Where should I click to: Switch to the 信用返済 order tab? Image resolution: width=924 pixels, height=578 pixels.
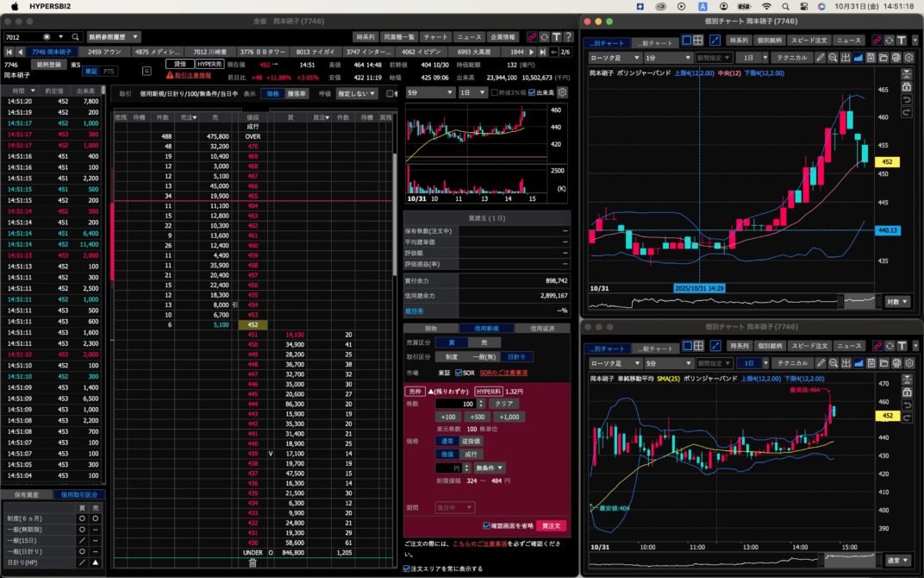[x=542, y=329]
